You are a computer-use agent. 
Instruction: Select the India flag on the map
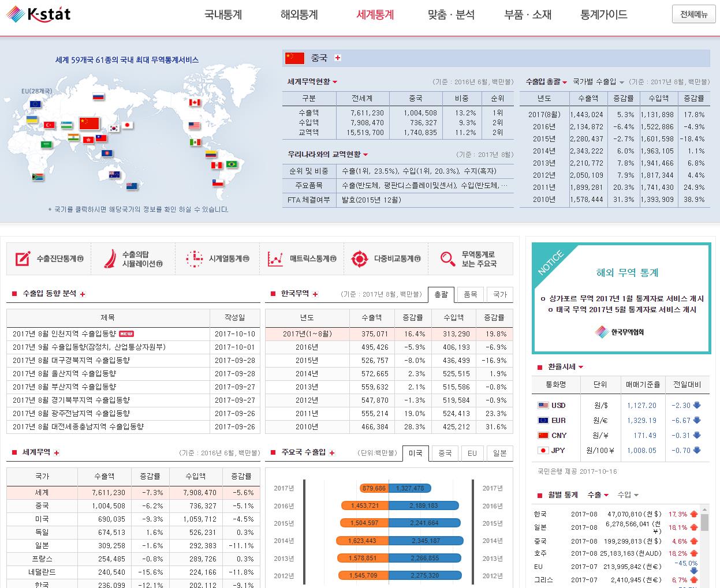(73, 137)
